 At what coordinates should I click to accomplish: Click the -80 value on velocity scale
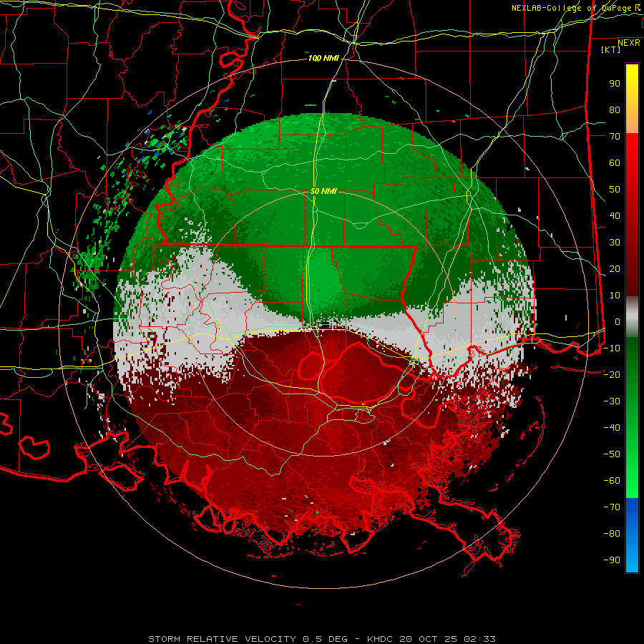pyautogui.click(x=612, y=534)
